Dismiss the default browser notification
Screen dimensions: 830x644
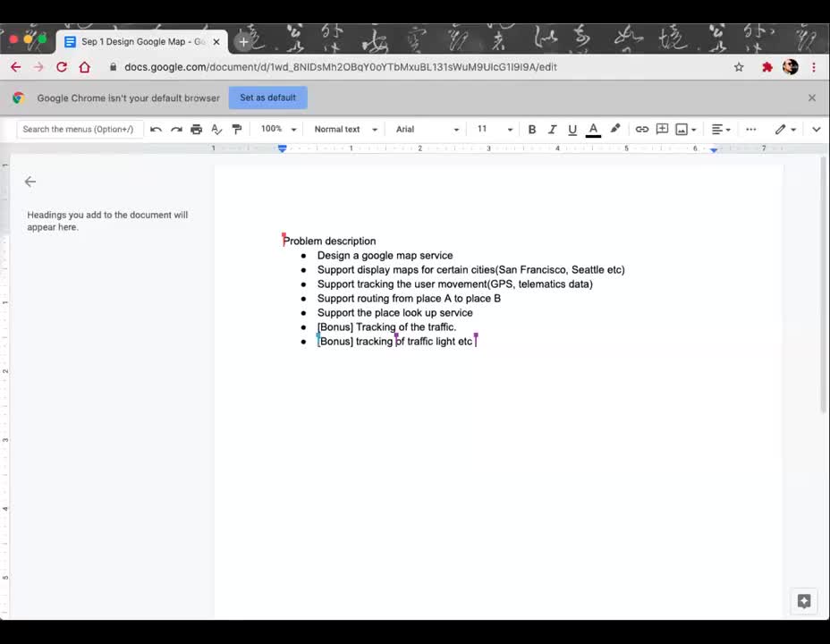(x=811, y=97)
